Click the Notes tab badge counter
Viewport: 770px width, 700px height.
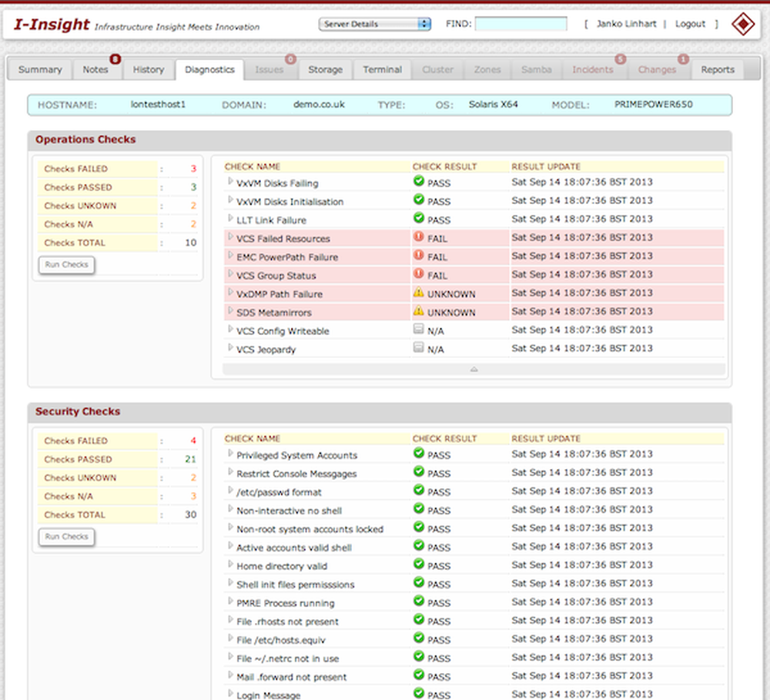point(115,59)
